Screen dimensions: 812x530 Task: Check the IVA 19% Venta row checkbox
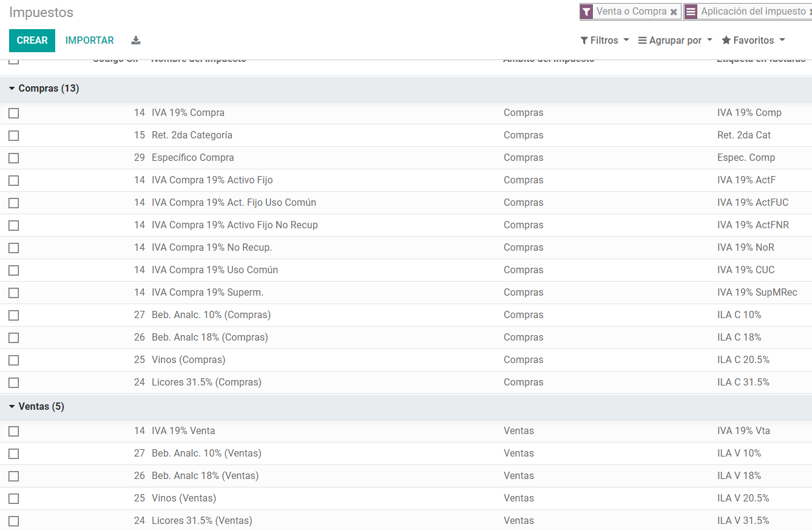coord(14,431)
